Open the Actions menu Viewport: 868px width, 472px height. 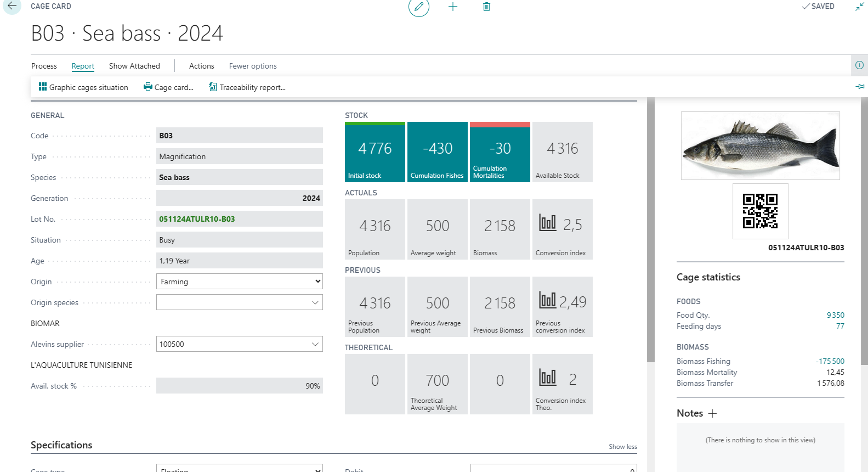pyautogui.click(x=201, y=66)
